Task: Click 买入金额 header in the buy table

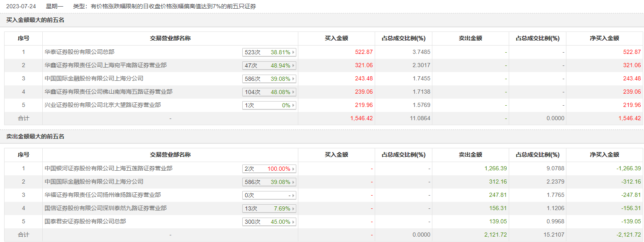Action: click(x=336, y=38)
